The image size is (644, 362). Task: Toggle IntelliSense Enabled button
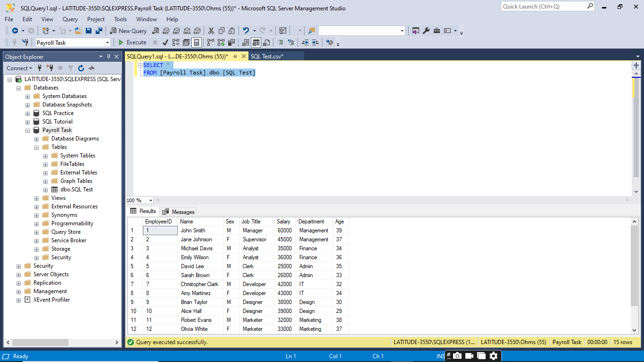[x=197, y=42]
